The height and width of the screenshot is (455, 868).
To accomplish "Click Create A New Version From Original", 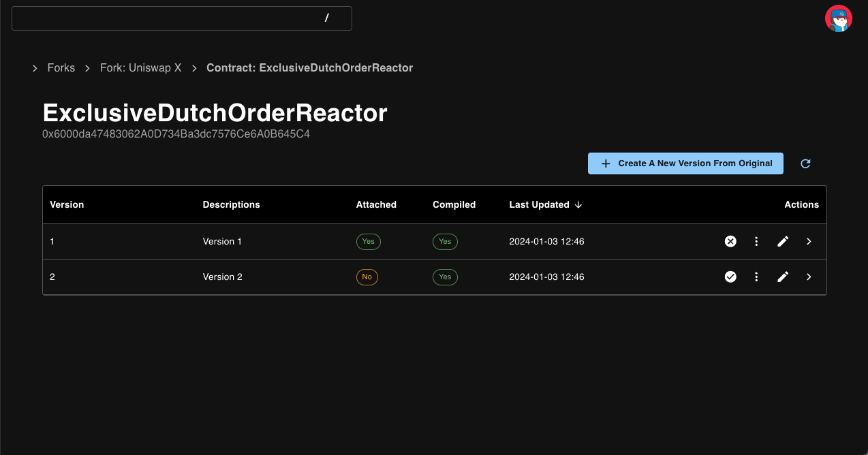I will click(x=685, y=163).
